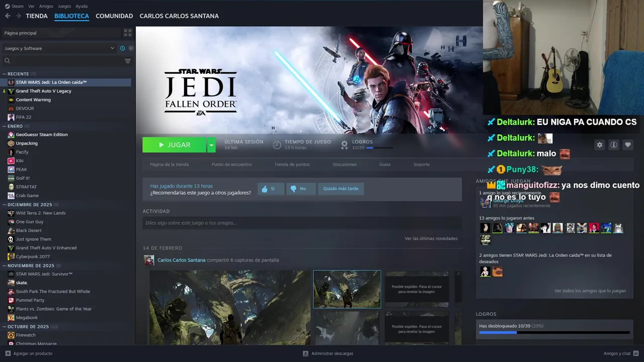Select DEVOUR game icon
The height and width of the screenshot is (362, 644).
pos(11,109)
